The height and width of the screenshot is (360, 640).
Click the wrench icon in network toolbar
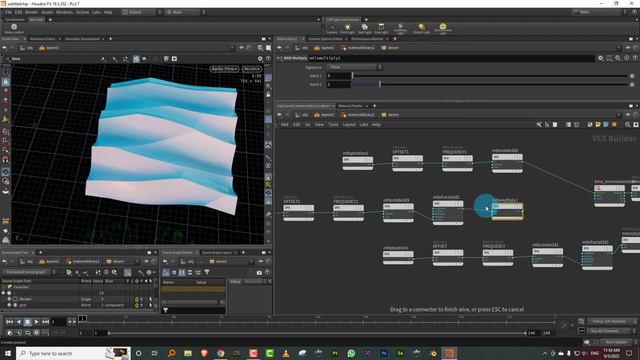[x=539, y=124]
